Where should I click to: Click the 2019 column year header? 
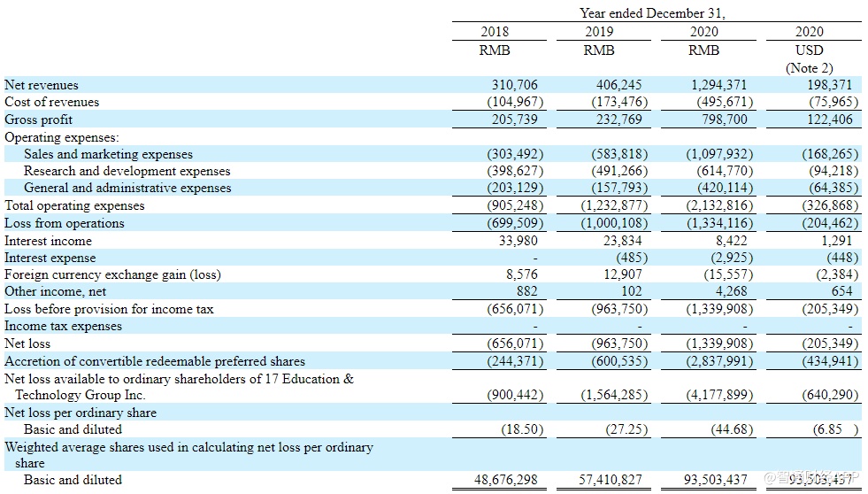(x=598, y=32)
